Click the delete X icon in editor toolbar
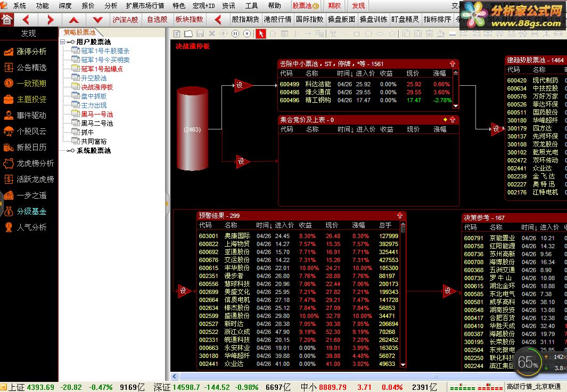Image resolution: width=567 pixels, height=392 pixels. coord(212,34)
